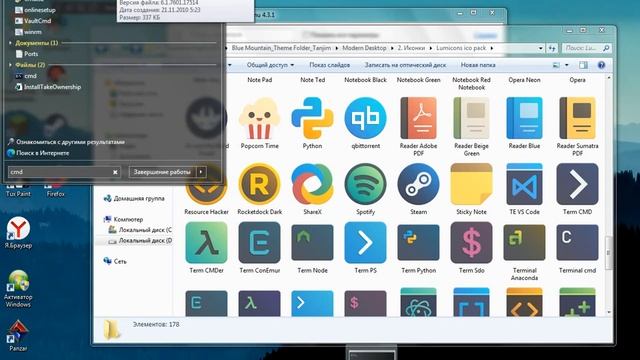
Task: Click the file list vertical scrollbar thumb
Action: 609,253
